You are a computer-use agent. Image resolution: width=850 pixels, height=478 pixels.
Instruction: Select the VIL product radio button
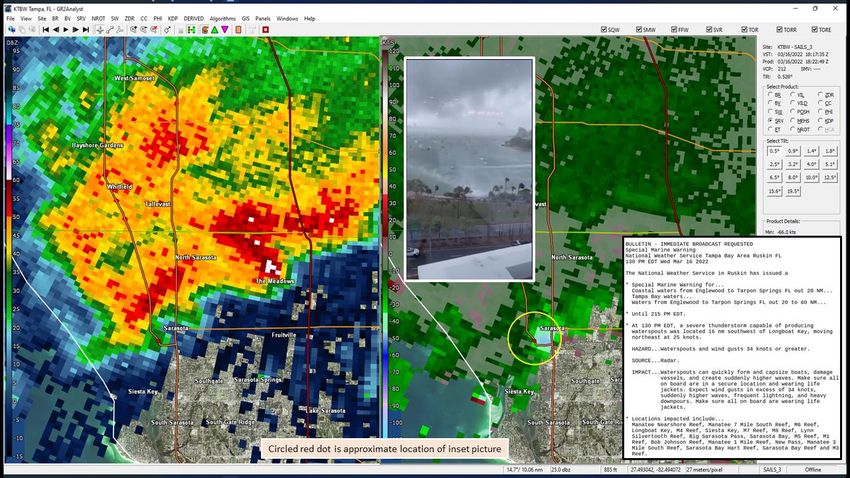click(x=793, y=94)
